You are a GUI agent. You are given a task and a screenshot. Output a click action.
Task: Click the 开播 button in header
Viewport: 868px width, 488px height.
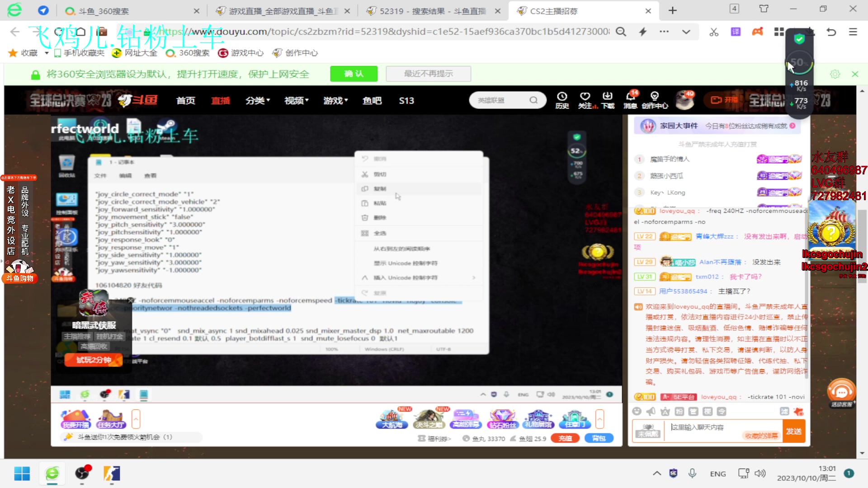pos(724,100)
